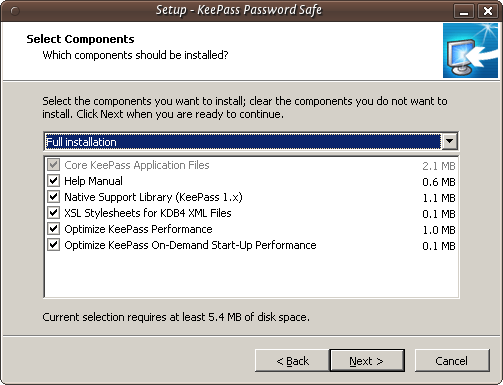Go to the next setup step
This screenshot has height=385, width=503.
pos(367,361)
